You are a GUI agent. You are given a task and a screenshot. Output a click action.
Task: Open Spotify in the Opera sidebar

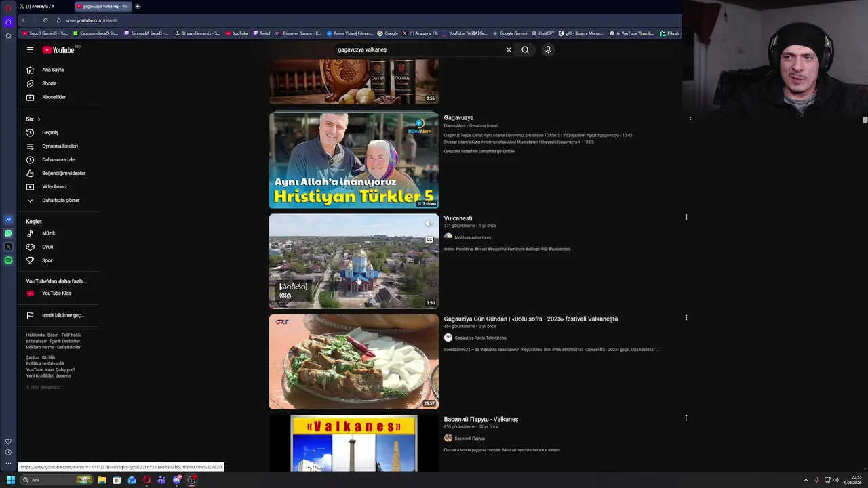(8, 260)
